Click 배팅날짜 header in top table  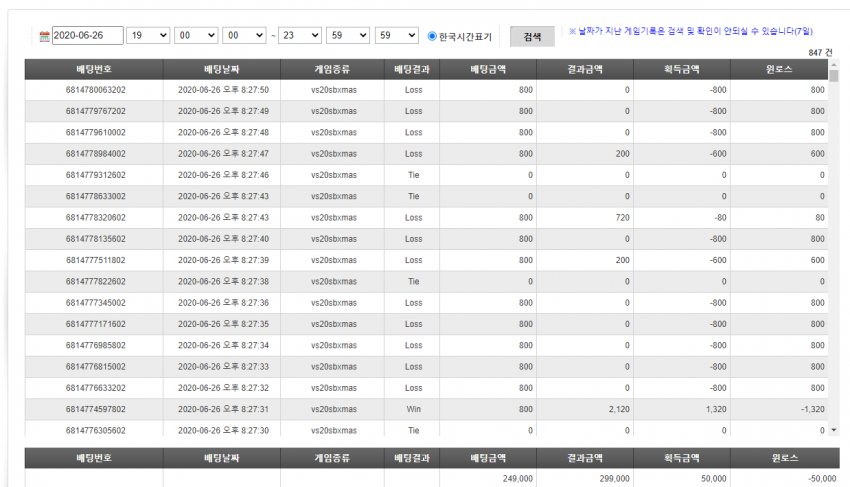[222, 69]
